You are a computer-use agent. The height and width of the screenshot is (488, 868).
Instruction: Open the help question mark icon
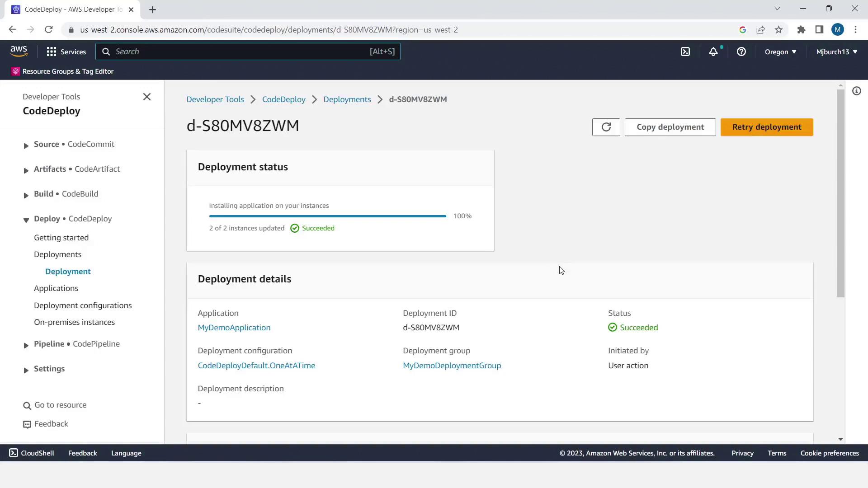[741, 52]
